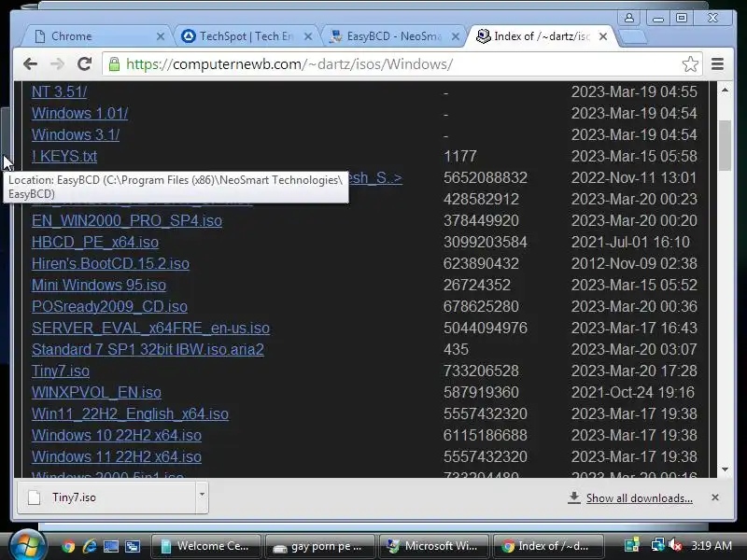Click the green padlock security icon
This screenshot has height=560, width=747.
coord(114,64)
